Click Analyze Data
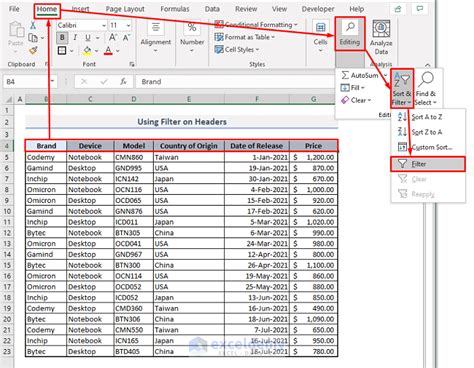The height and width of the screenshot is (368, 474). point(381,38)
